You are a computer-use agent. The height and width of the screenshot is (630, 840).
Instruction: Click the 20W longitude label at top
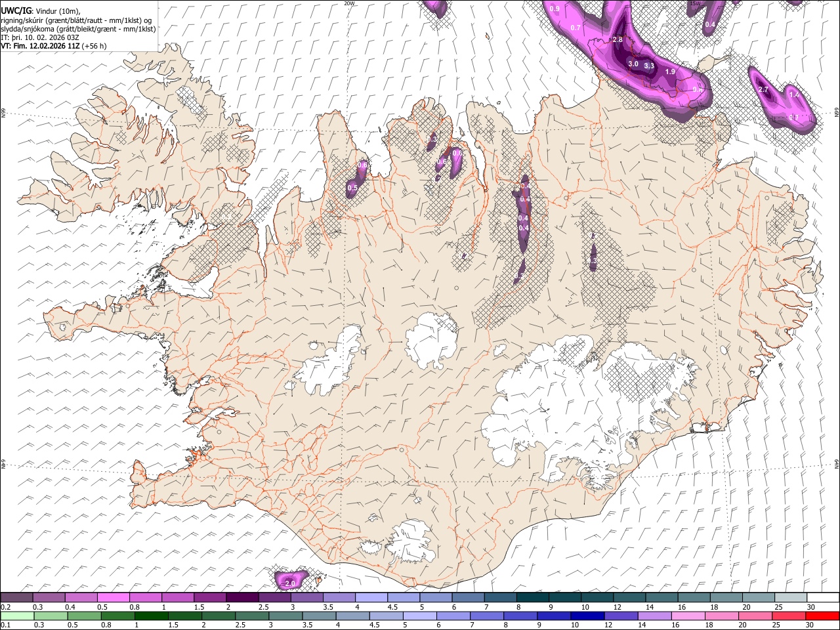[349, 3]
